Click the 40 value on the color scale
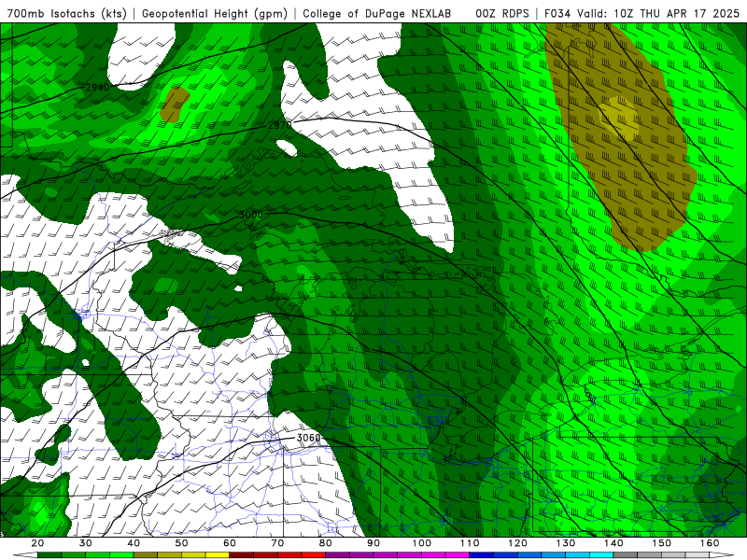Viewport: 747px width, 560px height. click(x=134, y=543)
